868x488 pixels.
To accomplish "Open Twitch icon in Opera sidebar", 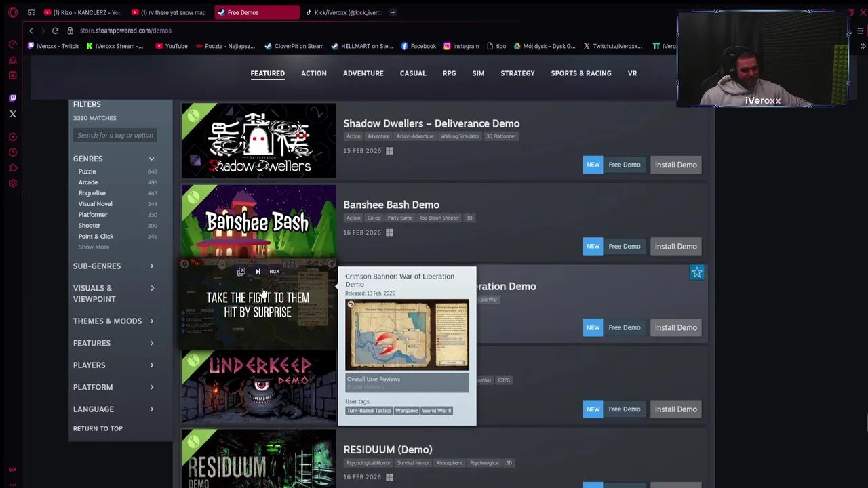I will 13,98.
